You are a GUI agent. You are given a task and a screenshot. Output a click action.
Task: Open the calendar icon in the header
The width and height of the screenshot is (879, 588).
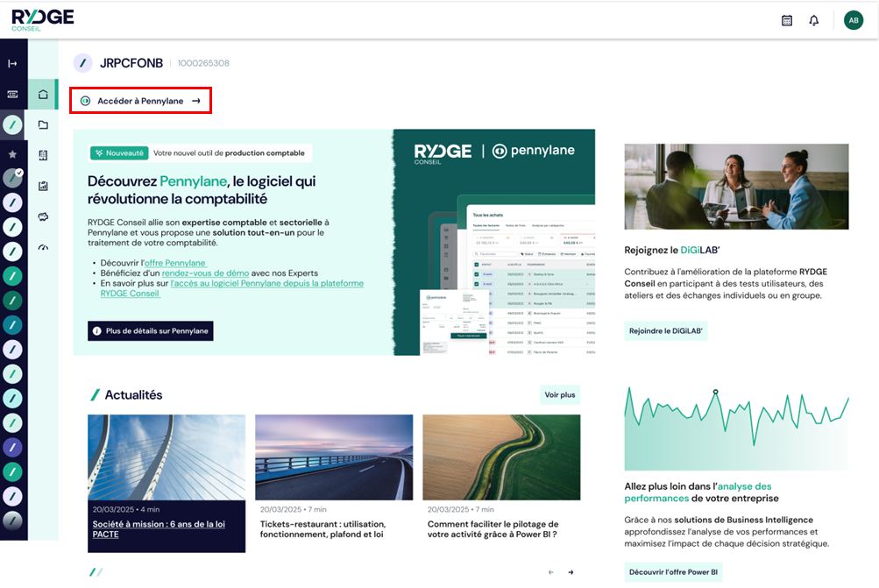point(787,21)
